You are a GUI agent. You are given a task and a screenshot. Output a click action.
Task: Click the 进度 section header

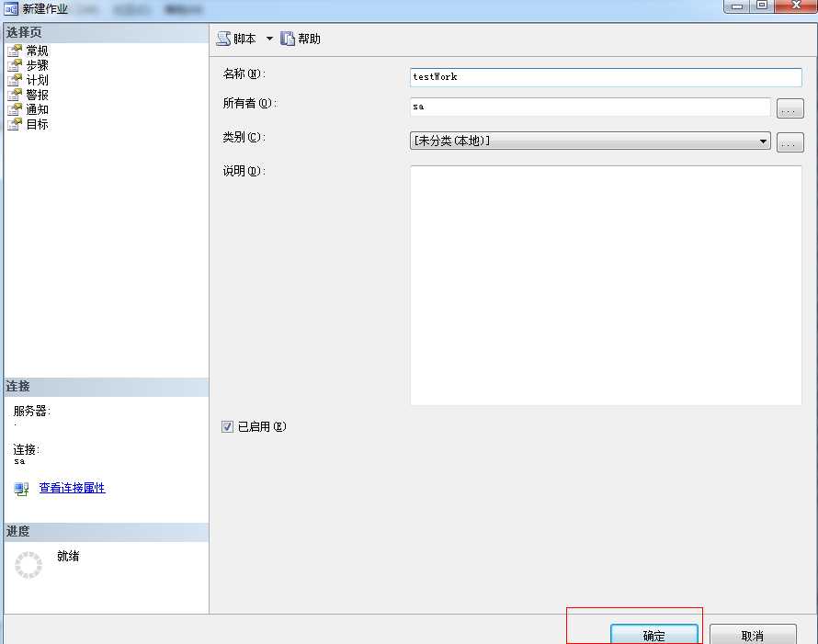pyautogui.click(x=107, y=531)
